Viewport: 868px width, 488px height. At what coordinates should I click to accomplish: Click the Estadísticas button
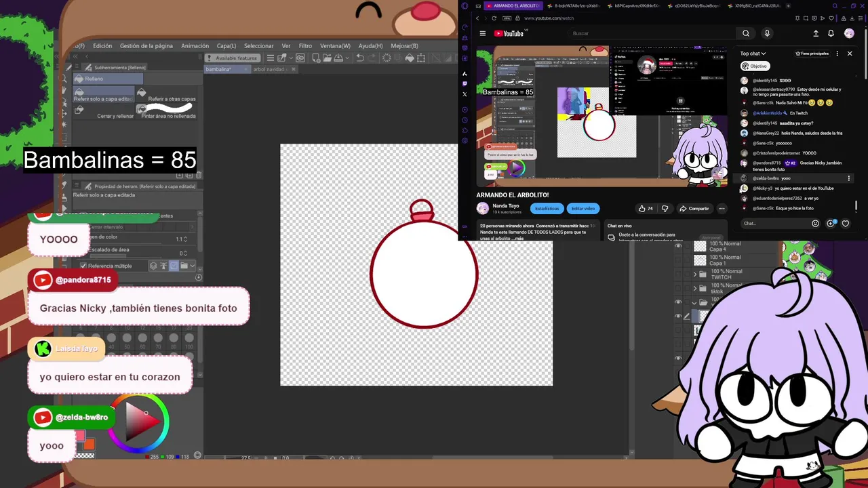(x=547, y=209)
